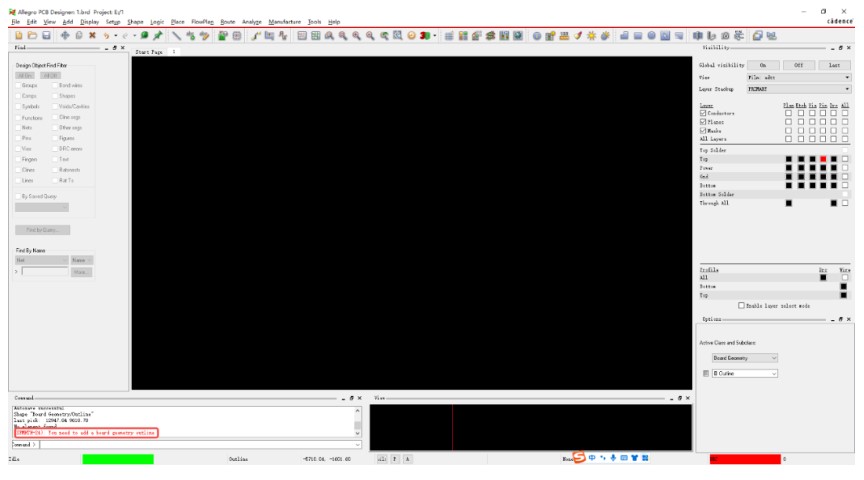864x480 pixels.
Task: Click the Open folder toolbar icon
Action: point(33,36)
